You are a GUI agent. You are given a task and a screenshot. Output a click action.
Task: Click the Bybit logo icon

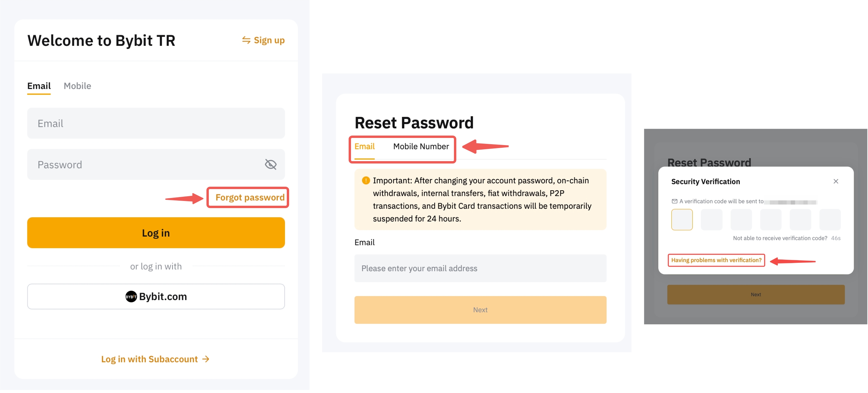(x=131, y=297)
